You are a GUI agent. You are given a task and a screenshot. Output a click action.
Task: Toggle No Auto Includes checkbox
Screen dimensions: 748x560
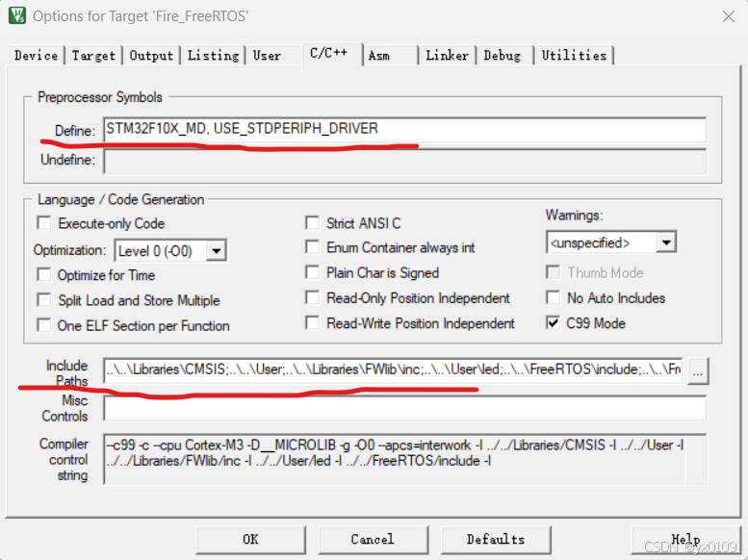tap(553, 297)
